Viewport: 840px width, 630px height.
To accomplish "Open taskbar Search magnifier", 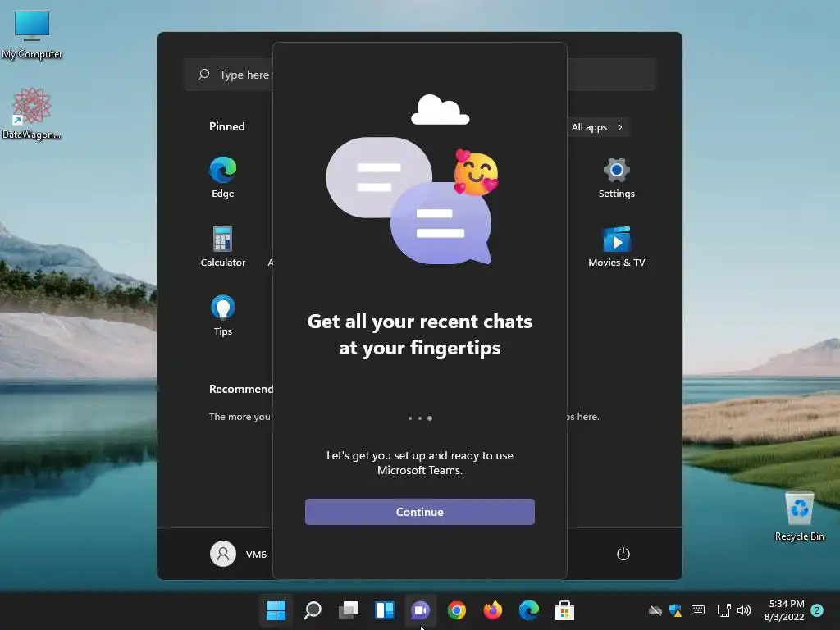I will 313,610.
